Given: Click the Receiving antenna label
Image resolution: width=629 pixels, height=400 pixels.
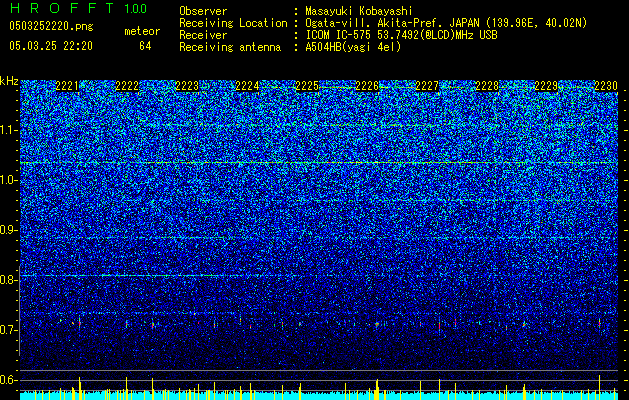Looking at the screenshot, I should pyautogui.click(x=230, y=47).
